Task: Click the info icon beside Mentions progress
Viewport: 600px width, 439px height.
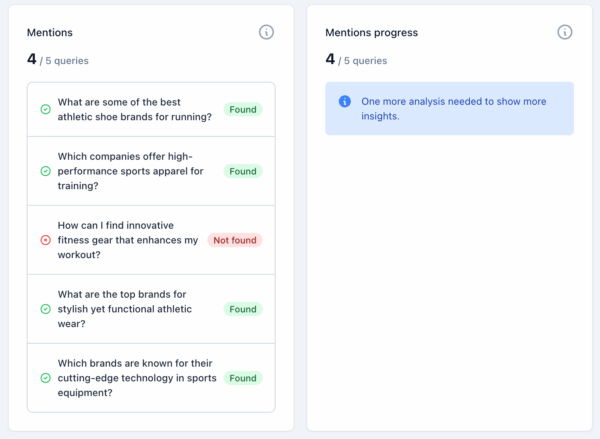Action: [x=565, y=32]
